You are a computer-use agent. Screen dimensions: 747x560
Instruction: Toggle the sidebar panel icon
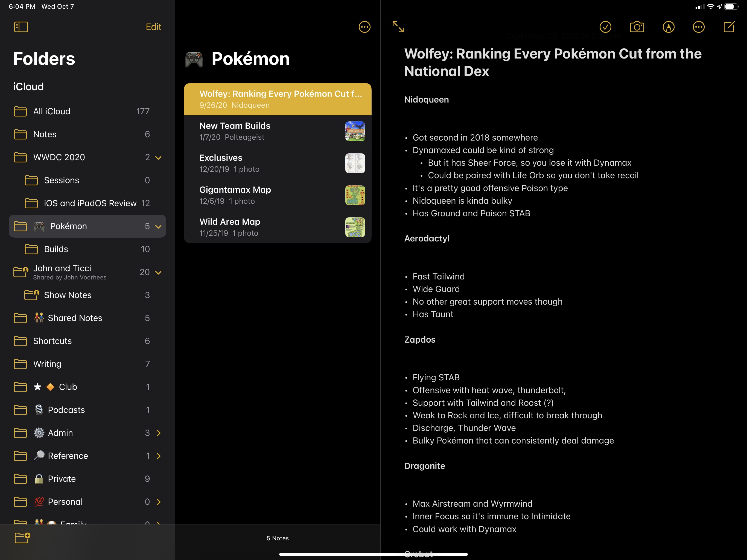21,27
